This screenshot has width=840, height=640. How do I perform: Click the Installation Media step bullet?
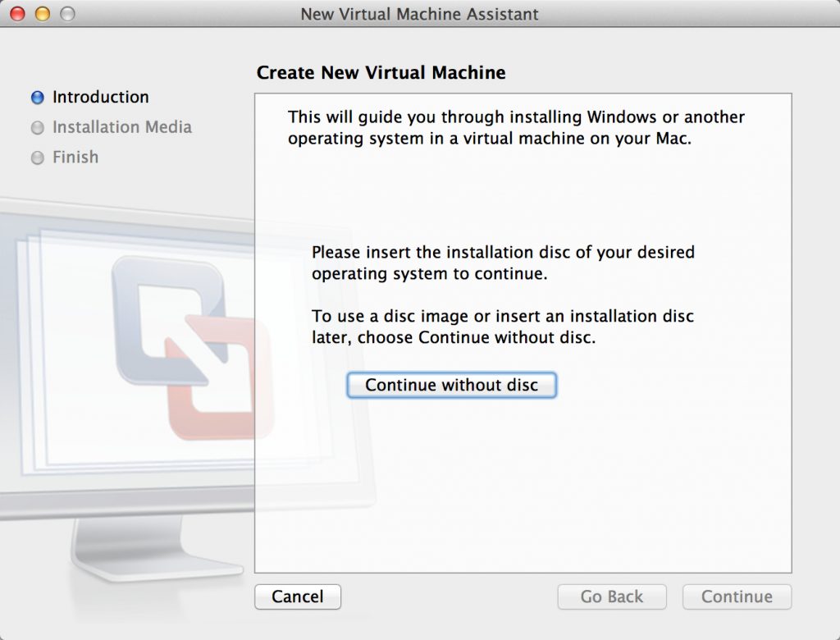[38, 127]
